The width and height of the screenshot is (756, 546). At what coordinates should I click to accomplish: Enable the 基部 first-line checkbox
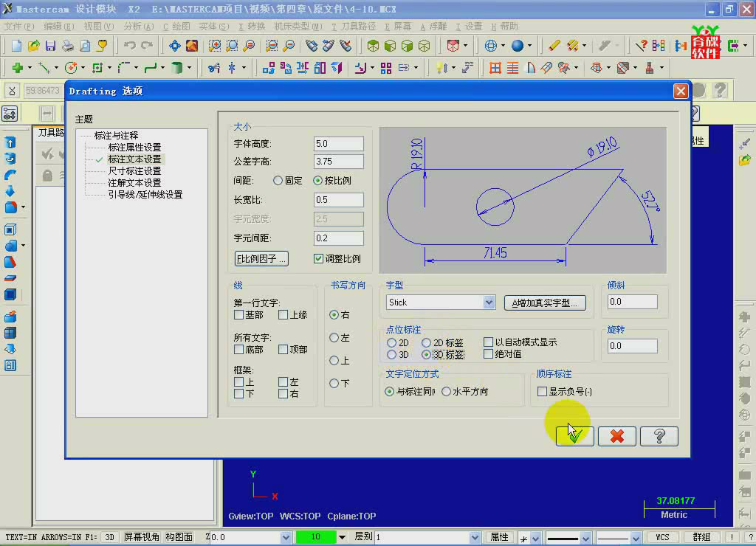tap(238, 315)
